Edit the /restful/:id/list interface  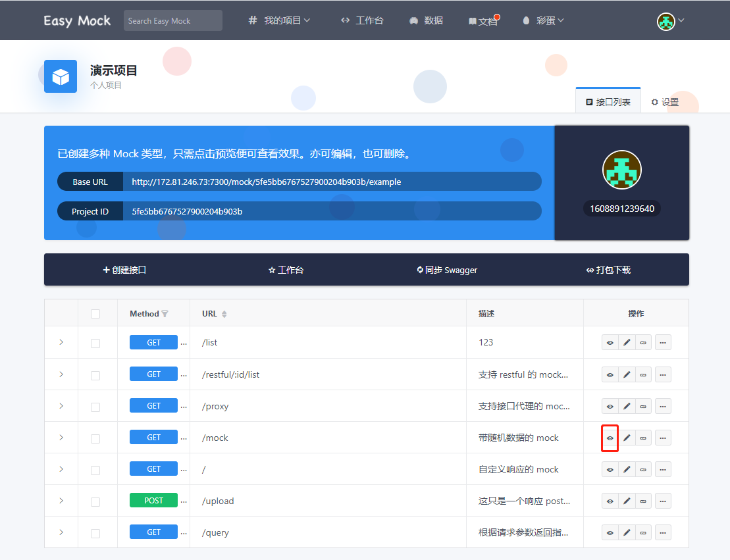[627, 374]
